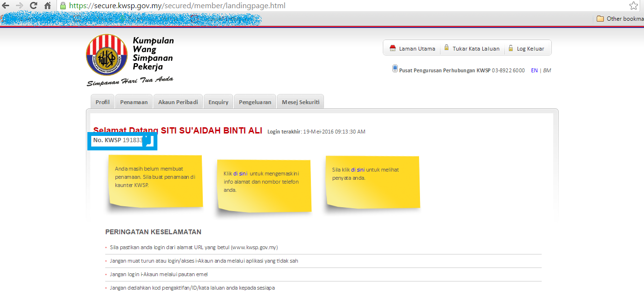Image resolution: width=644 pixels, height=294 pixels.
Task: Log out via Log Keluar
Action: click(x=531, y=49)
